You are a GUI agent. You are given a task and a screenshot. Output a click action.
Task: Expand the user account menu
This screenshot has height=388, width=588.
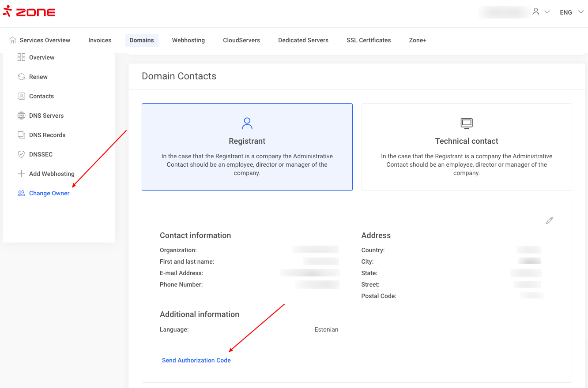[541, 12]
